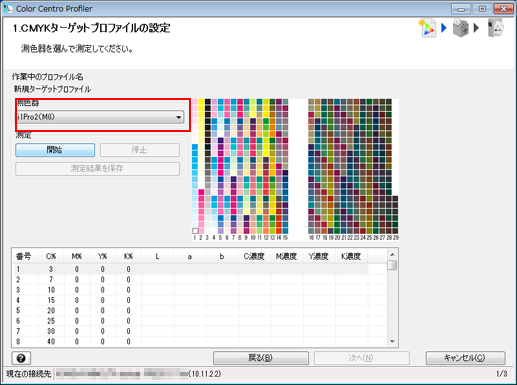Click the 停止 stop button

[x=140, y=150]
